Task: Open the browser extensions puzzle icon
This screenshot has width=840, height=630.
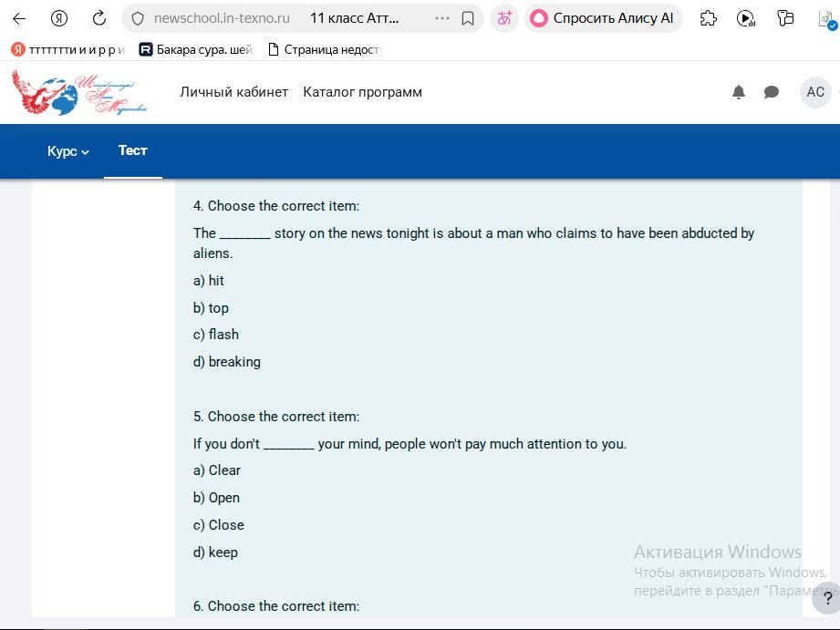Action: 709,19
